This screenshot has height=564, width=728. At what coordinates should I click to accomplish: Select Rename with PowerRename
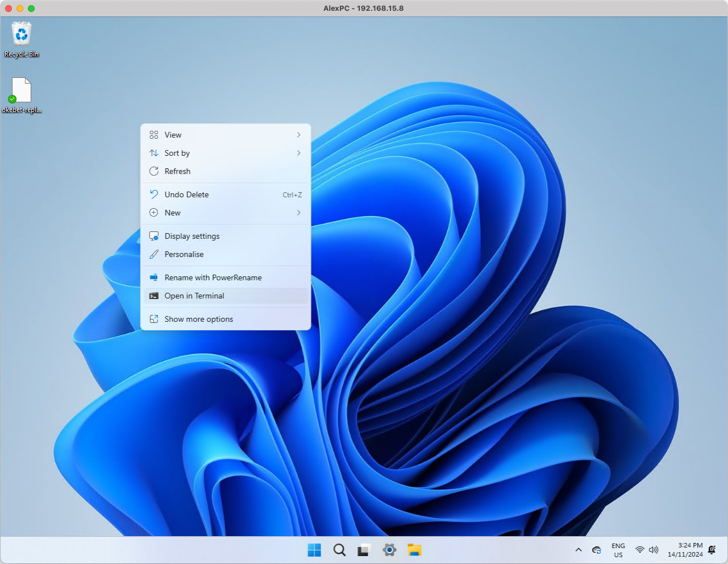226,277
